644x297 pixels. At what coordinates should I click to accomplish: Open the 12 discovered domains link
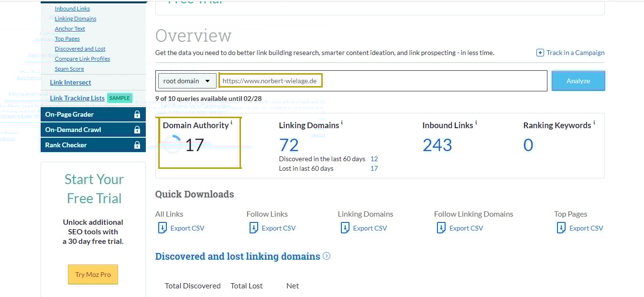pos(374,158)
